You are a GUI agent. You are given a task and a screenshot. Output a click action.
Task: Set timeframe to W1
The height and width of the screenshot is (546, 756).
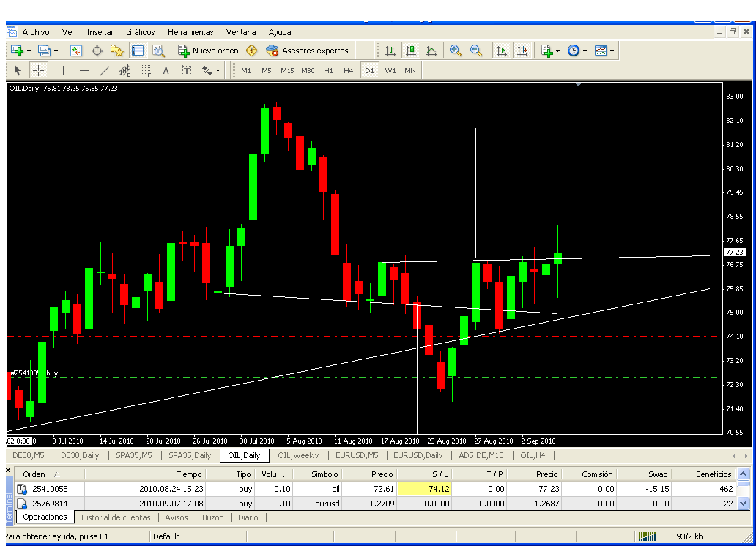[x=390, y=71]
